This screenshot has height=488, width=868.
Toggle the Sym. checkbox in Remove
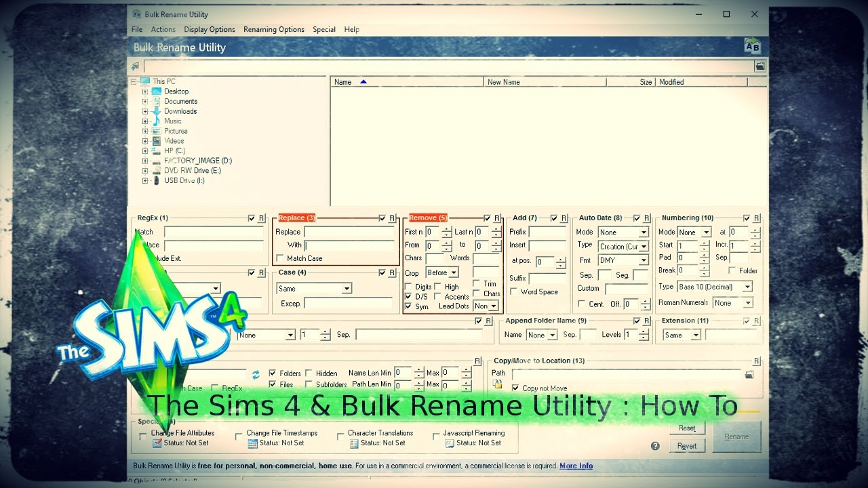[x=408, y=306]
